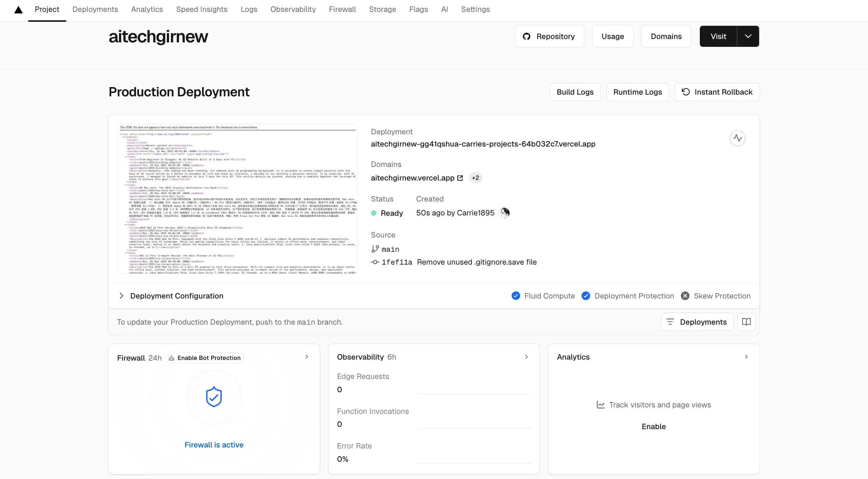868x479 pixels.
Task: Click the 50s ago by Carrie1895 text
Action: coord(455,213)
